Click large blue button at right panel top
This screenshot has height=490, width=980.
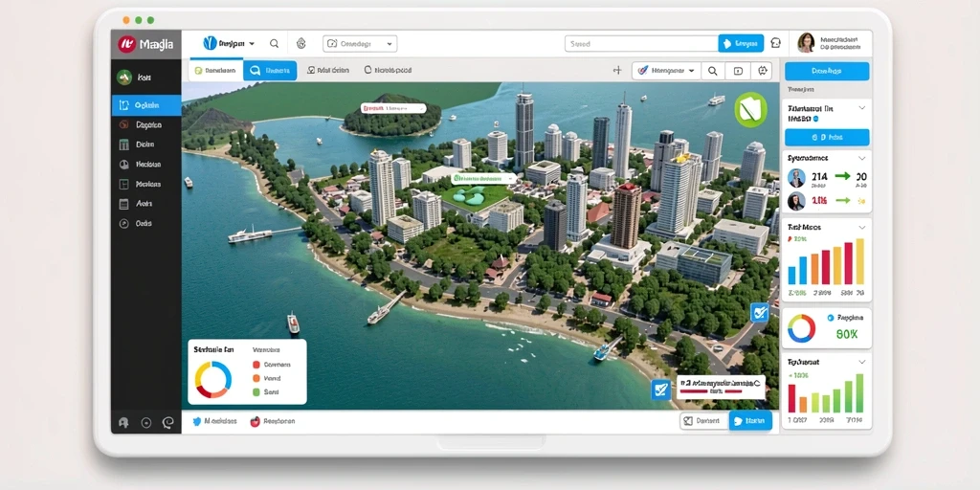pyautogui.click(x=827, y=71)
